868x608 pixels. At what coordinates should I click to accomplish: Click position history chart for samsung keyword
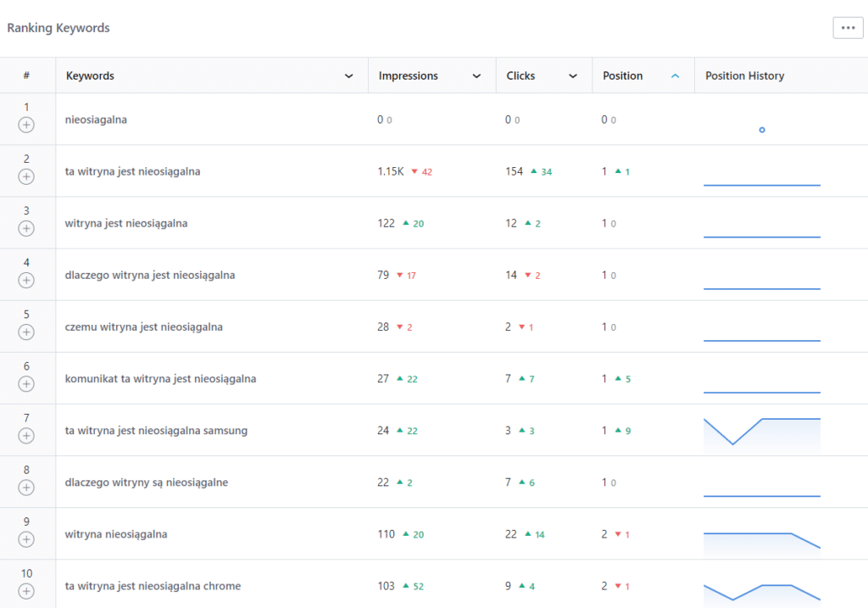[761, 431]
